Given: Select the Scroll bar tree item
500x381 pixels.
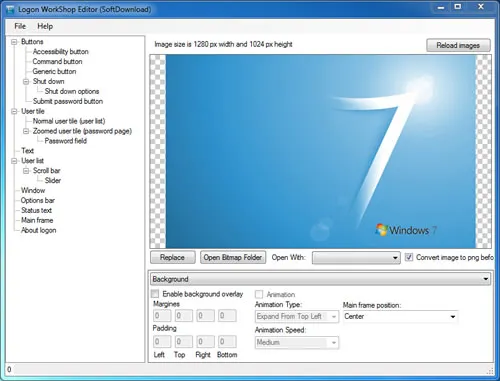Looking at the screenshot, I should point(46,171).
